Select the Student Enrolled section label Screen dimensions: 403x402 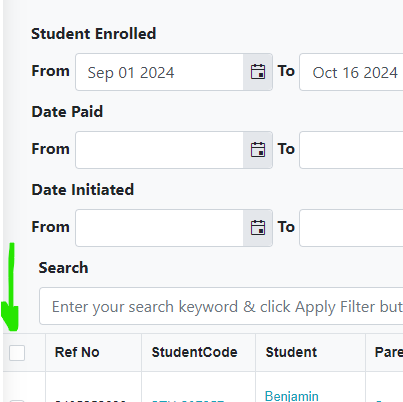[x=94, y=34]
